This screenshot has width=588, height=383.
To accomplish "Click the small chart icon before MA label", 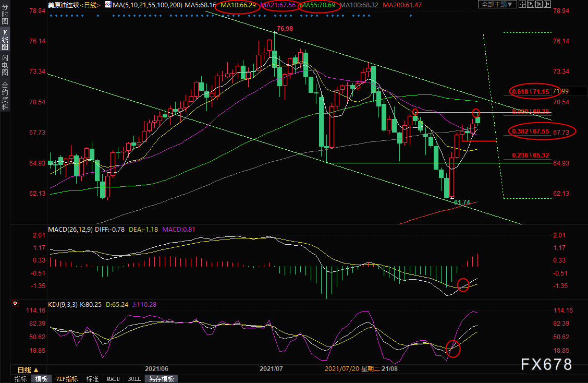I will (108, 5).
